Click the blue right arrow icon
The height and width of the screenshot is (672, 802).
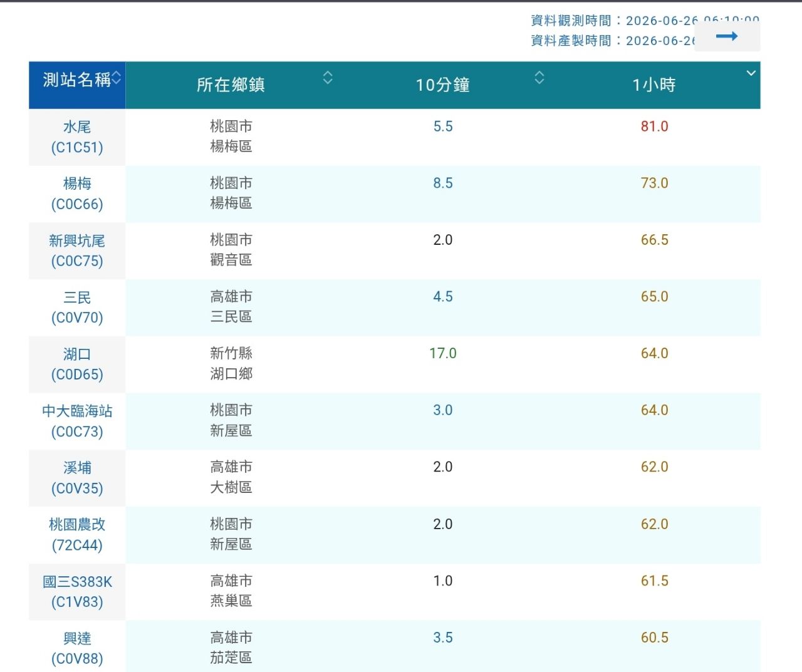pyautogui.click(x=727, y=36)
